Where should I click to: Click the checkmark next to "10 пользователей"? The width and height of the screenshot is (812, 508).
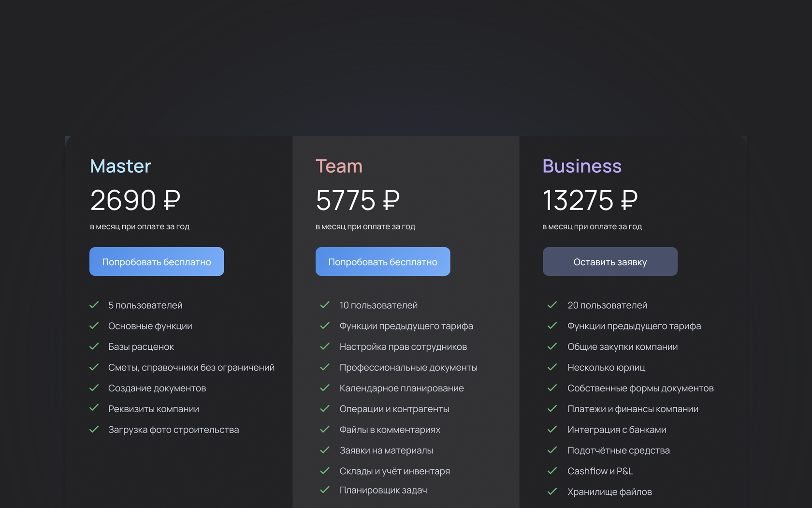coord(325,305)
